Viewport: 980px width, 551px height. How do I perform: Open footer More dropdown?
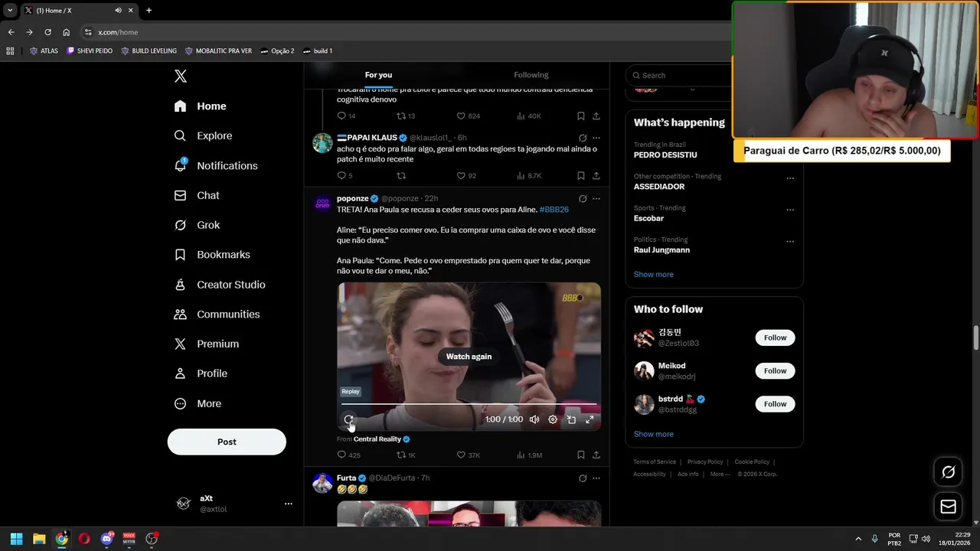720,474
